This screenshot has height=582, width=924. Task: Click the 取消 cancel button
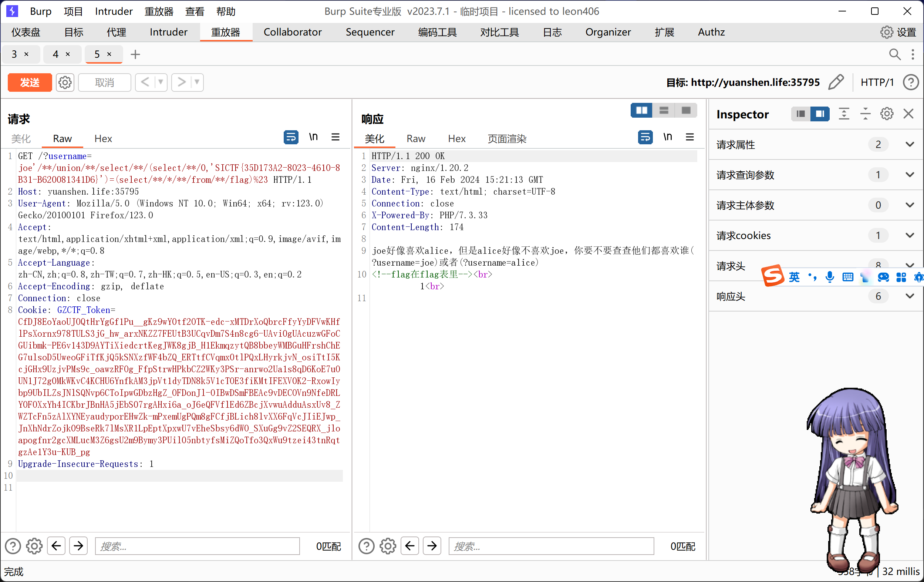[104, 82]
